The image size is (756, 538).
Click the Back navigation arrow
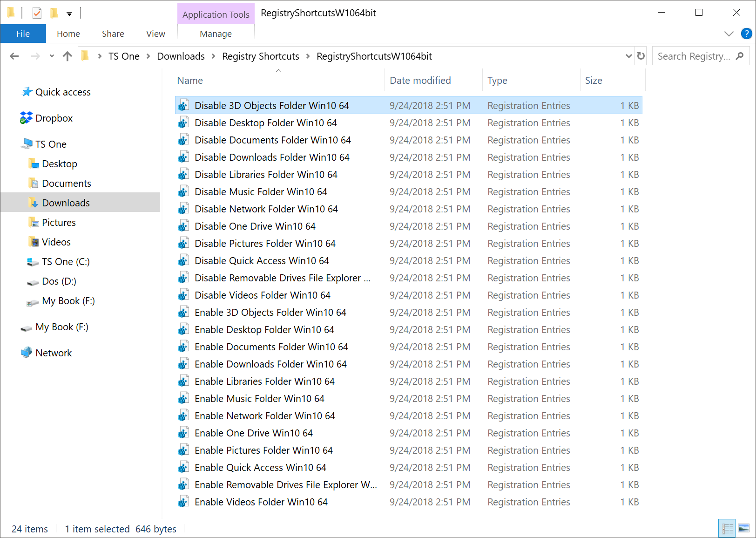[x=14, y=56]
